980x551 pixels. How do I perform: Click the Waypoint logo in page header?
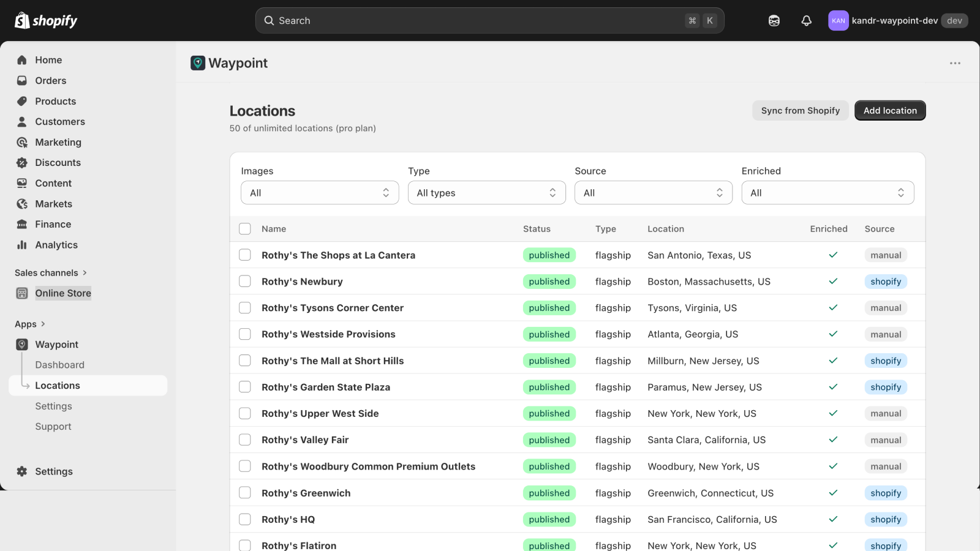(198, 63)
